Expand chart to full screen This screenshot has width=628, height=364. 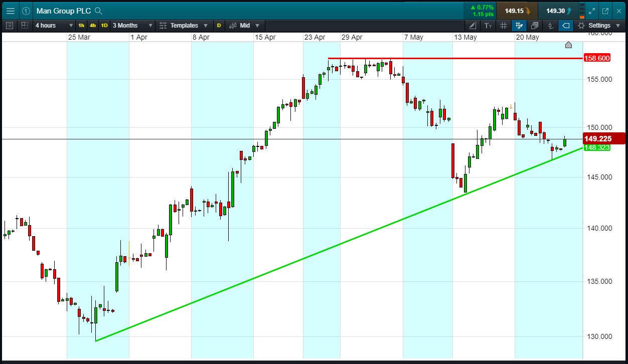592,11
